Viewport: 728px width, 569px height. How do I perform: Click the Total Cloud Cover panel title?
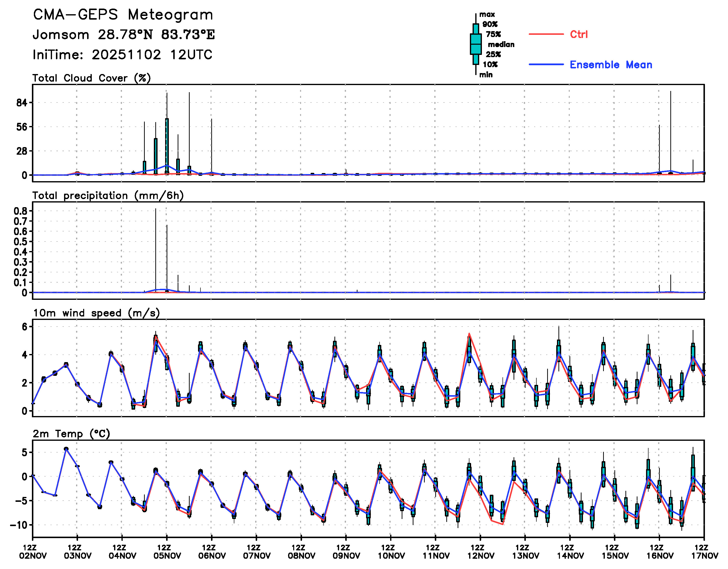(92, 78)
